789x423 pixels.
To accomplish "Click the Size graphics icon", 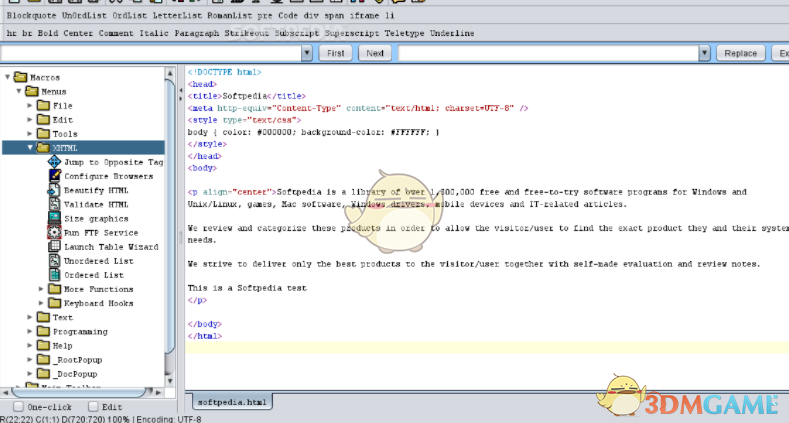I will [54, 218].
